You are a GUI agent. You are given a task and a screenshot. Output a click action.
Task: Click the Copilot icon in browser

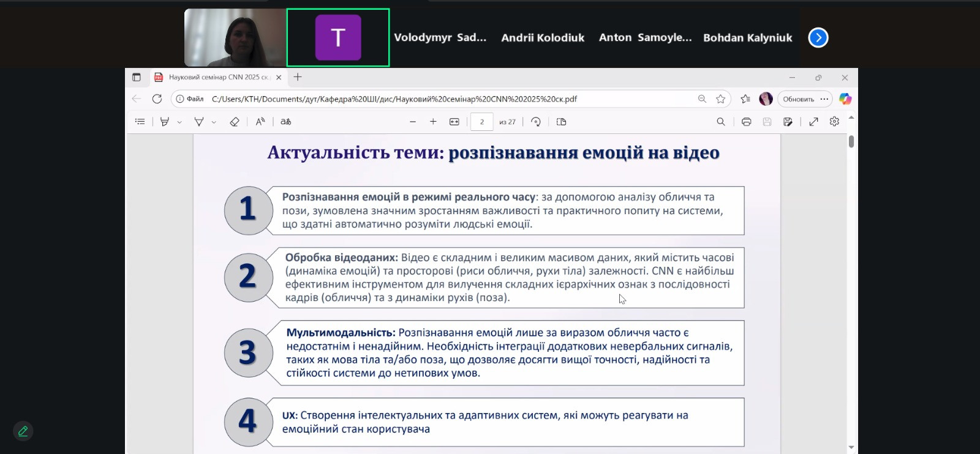pos(845,99)
